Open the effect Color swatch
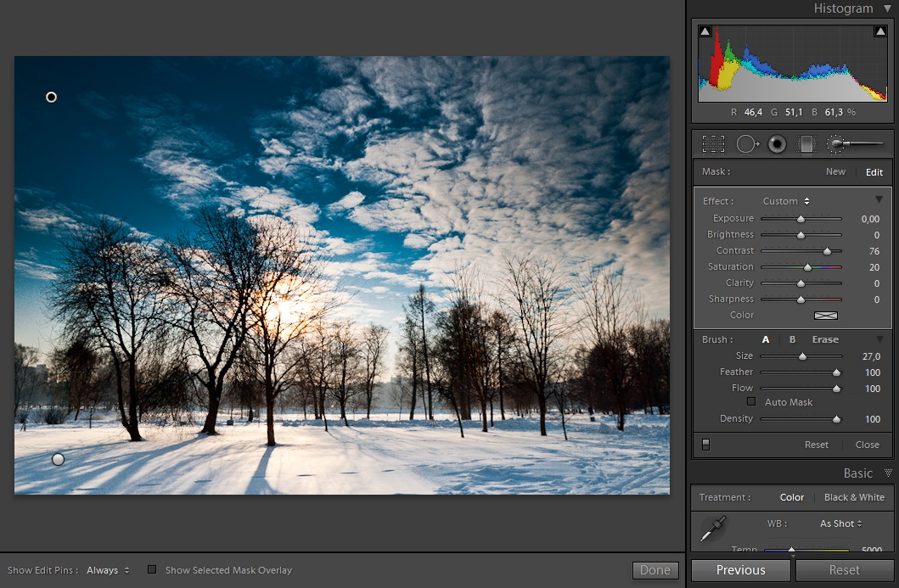The height and width of the screenshot is (588, 899). point(825,315)
